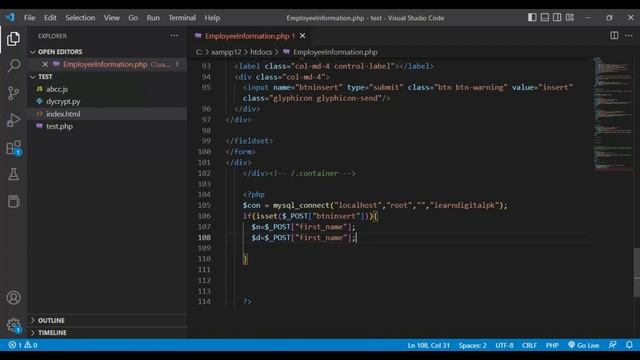Toggle primary side bar layout icon
Viewport: 640px width, 360px height.
(x=532, y=17)
